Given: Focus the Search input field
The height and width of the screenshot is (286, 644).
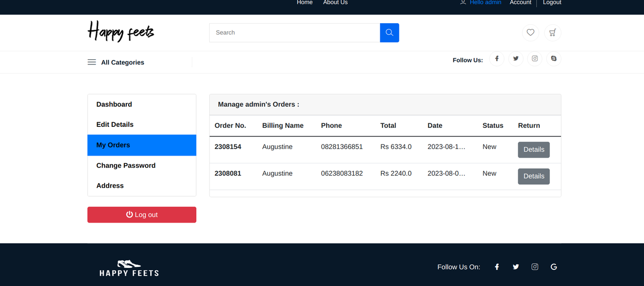Looking at the screenshot, I should (x=295, y=33).
